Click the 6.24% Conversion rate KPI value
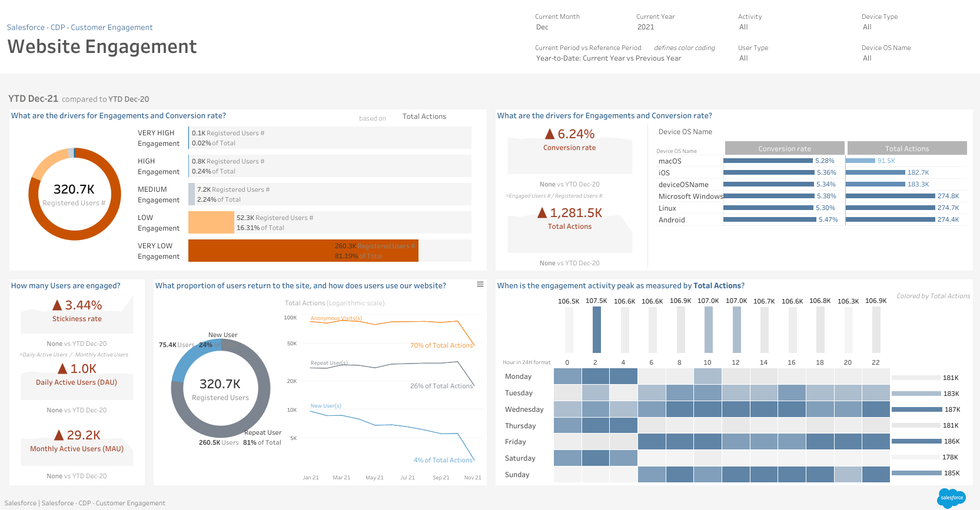Image resolution: width=980 pixels, height=510 pixels. [x=576, y=134]
